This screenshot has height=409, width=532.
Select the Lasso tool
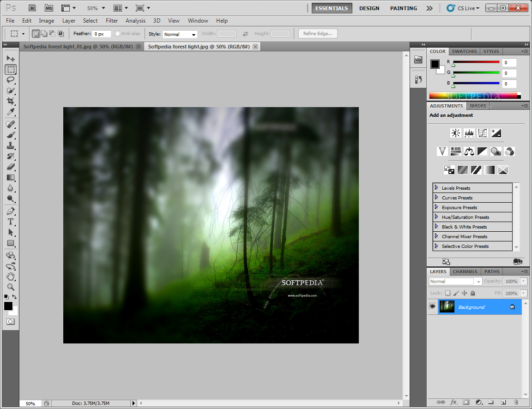click(11, 80)
